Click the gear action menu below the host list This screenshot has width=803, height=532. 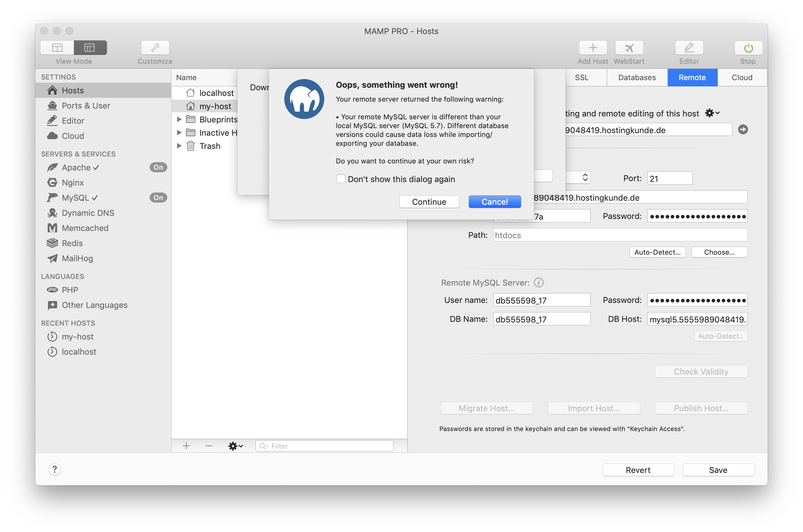pos(235,446)
